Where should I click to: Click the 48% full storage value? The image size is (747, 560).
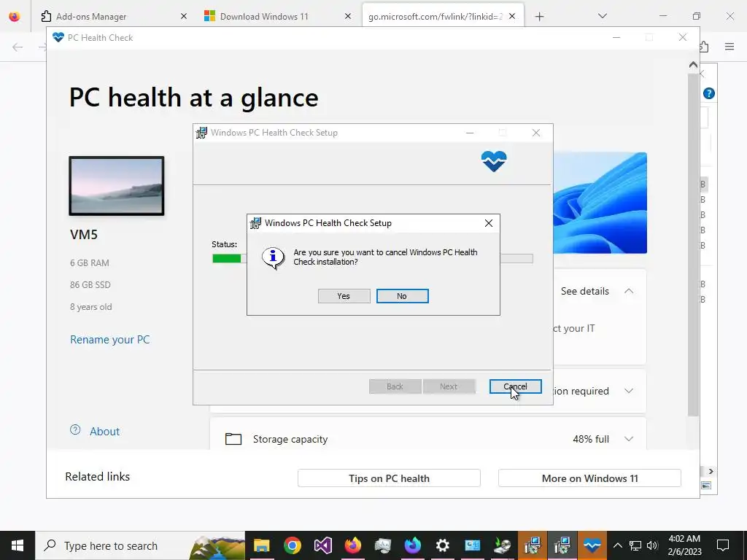(x=591, y=439)
